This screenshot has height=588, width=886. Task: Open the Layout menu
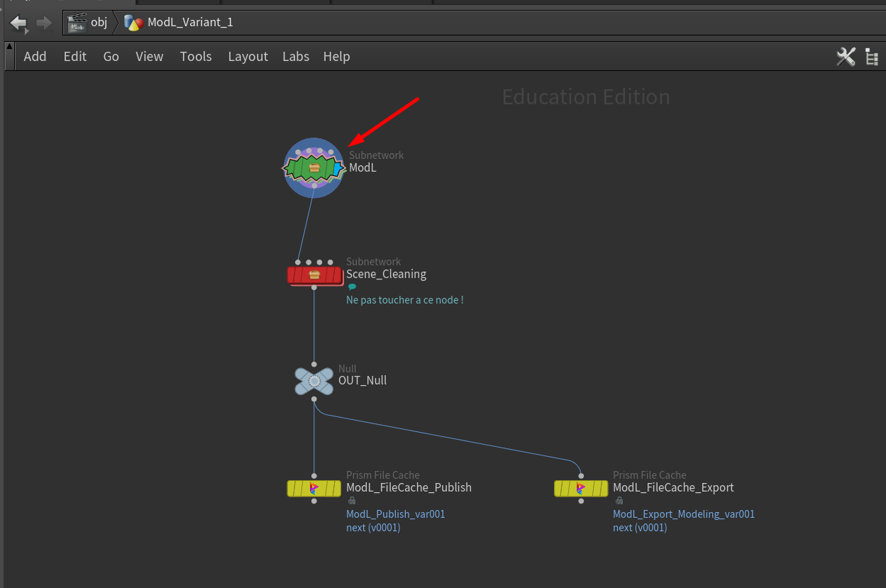tap(248, 57)
